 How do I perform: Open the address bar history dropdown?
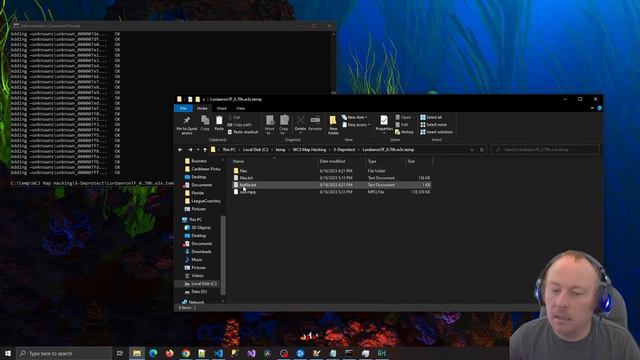pos(472,150)
